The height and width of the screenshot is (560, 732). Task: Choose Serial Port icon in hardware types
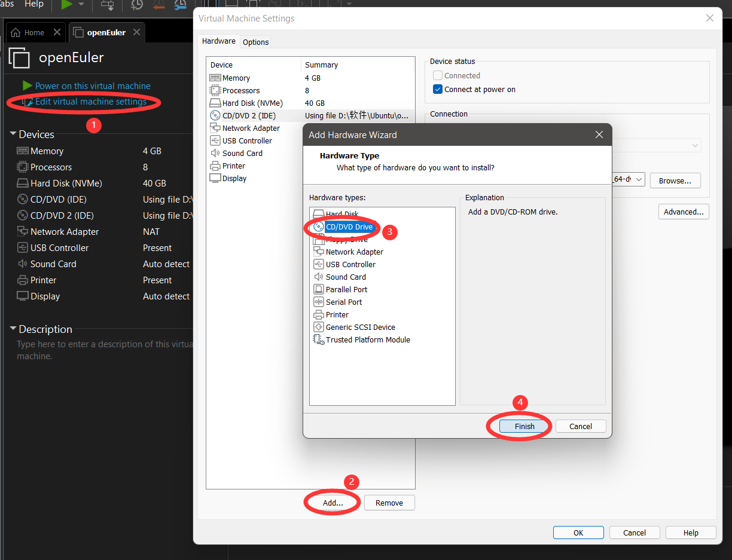click(319, 302)
